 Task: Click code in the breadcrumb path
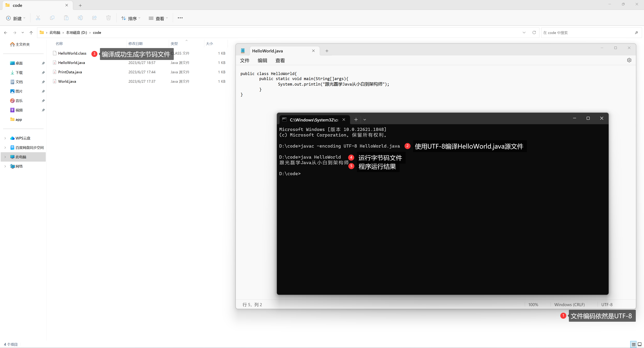coord(97,32)
